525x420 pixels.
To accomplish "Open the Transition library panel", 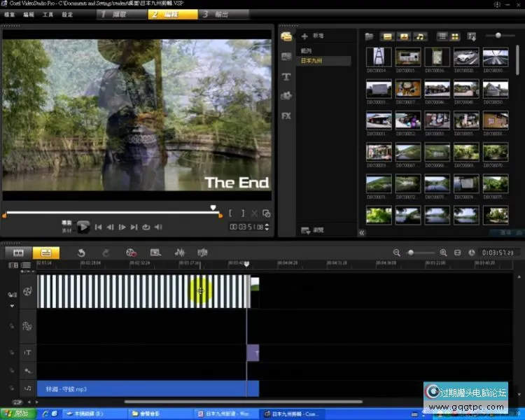I will (x=286, y=57).
